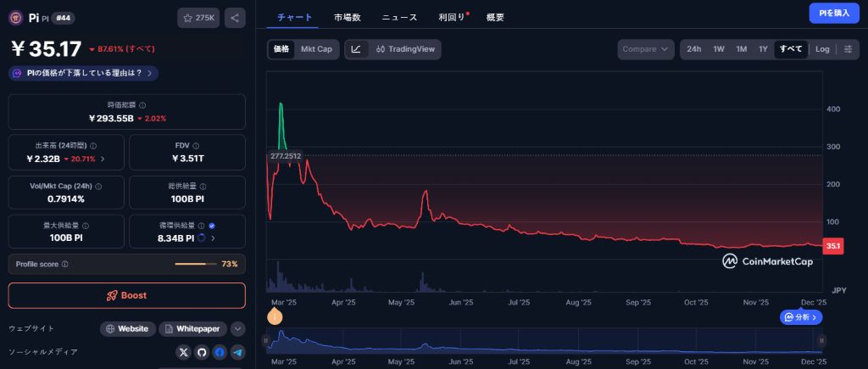
Task: Open the share icon button
Action: tap(235, 18)
